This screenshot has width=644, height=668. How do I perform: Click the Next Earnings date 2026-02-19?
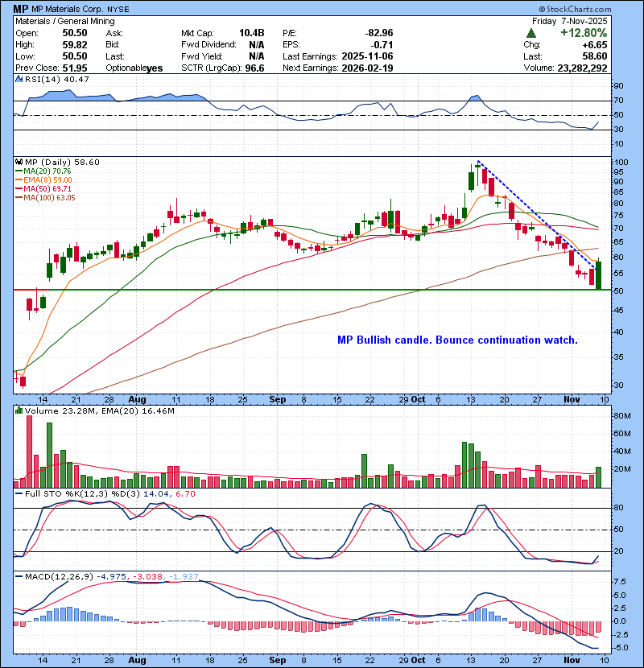pyautogui.click(x=367, y=68)
